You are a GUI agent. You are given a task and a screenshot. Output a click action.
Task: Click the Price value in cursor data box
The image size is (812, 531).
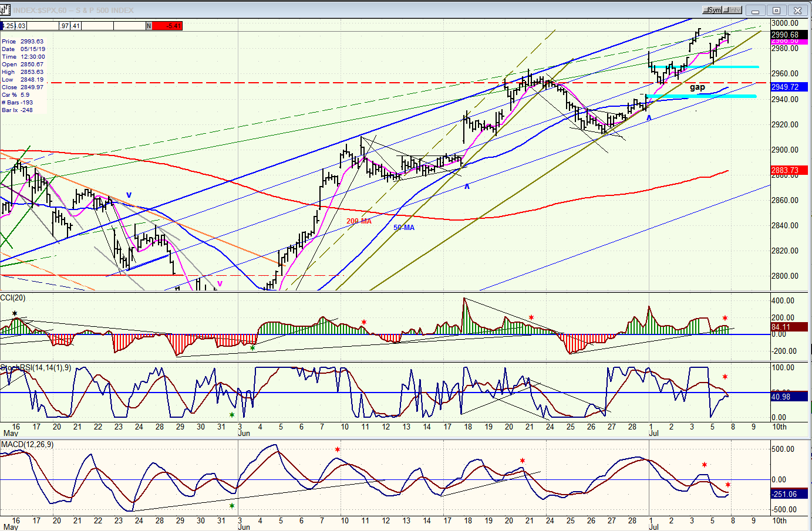[x=32, y=42]
